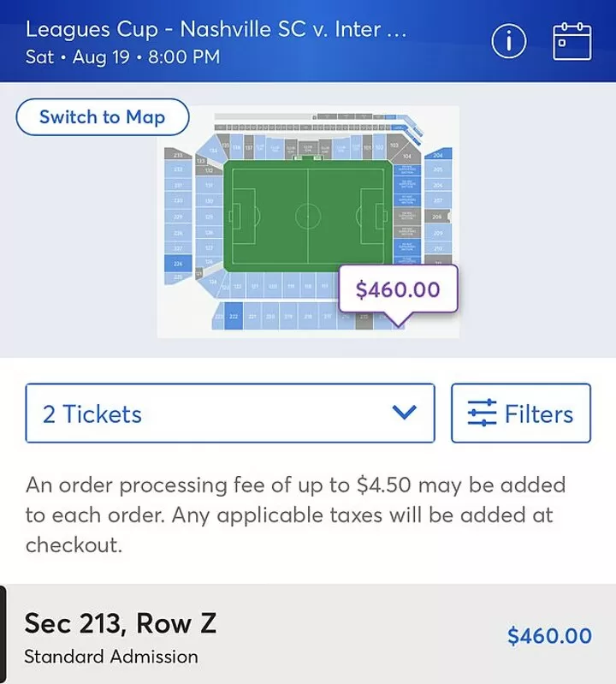
Task: Click the $460.00 price on listing row
Action: (x=549, y=635)
